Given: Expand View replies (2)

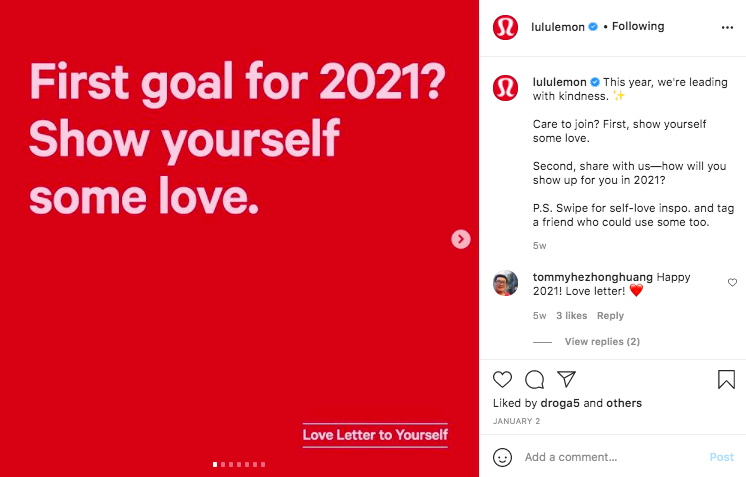Looking at the screenshot, I should pyautogui.click(x=602, y=341).
